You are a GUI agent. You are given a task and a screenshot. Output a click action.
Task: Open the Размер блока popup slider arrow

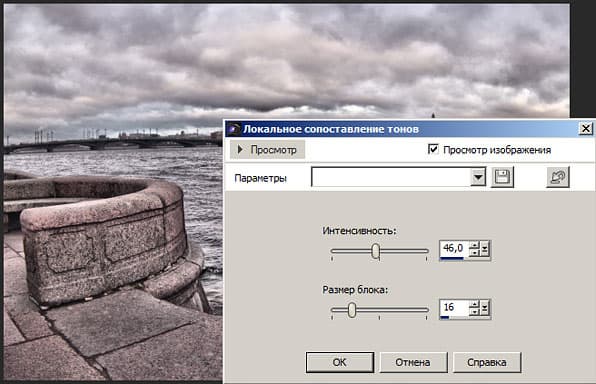tap(485, 308)
